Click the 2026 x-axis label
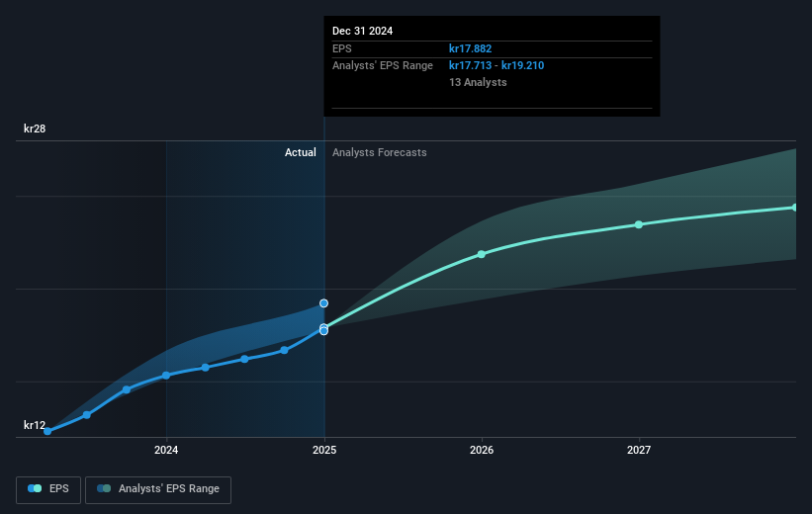 click(482, 450)
